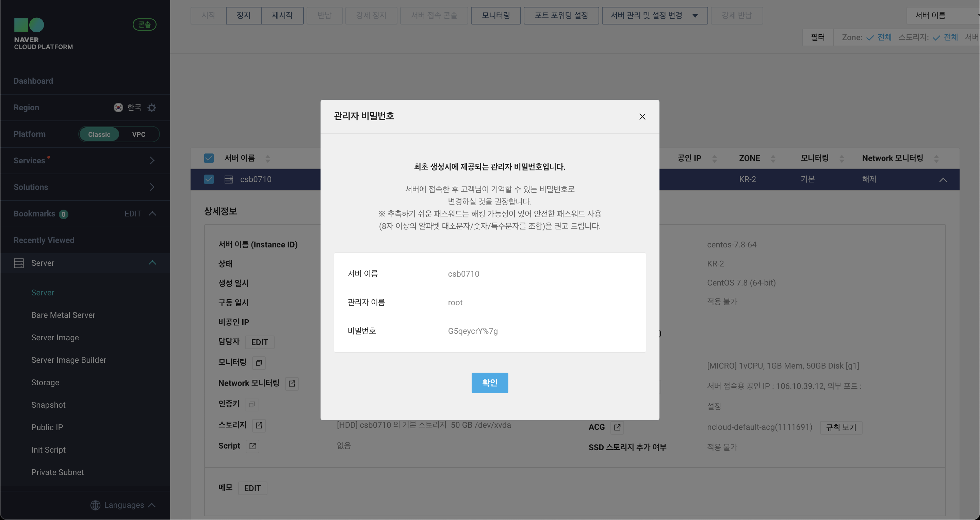Image resolution: width=980 pixels, height=520 pixels.
Task: Open the Bare Metal Server menu item
Action: point(63,315)
